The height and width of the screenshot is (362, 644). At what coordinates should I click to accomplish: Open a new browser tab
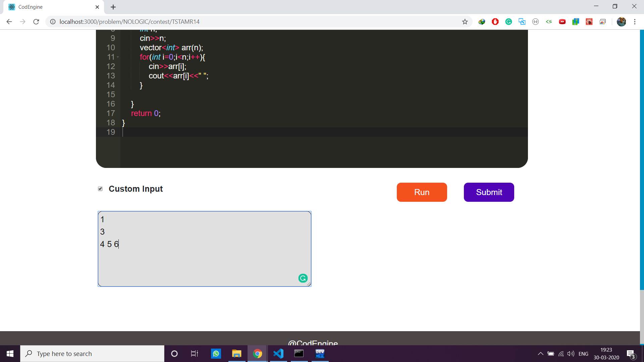113,7
